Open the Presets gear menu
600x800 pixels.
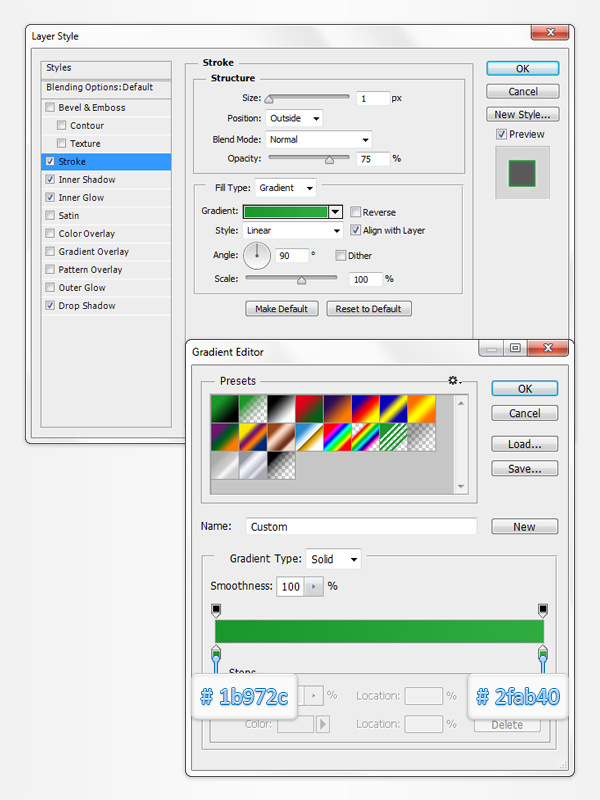pos(454,381)
